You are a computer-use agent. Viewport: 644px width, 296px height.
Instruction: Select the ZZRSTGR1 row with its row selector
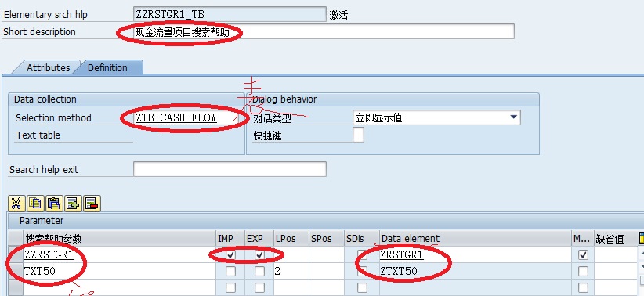click(16, 255)
